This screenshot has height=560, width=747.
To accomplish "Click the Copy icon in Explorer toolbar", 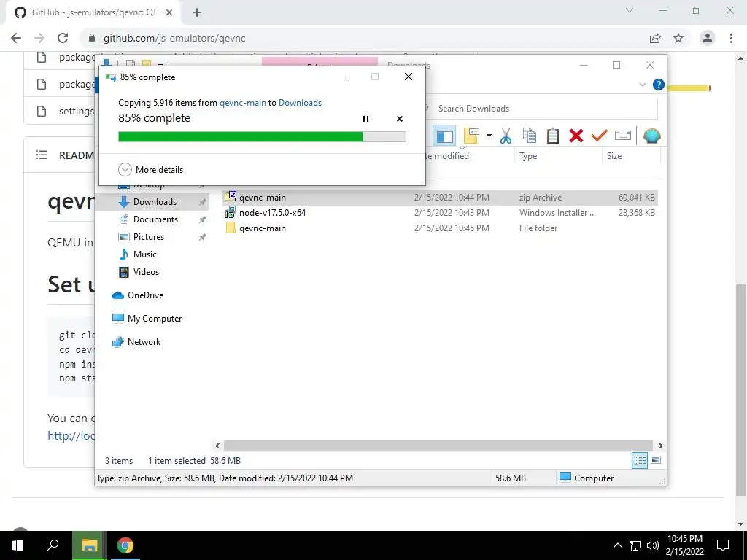I will pos(530,136).
